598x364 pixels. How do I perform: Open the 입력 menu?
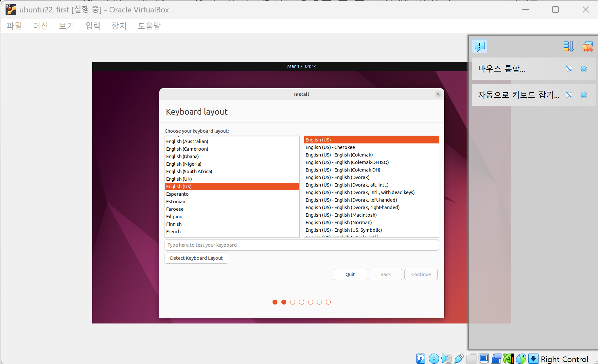pos(93,26)
